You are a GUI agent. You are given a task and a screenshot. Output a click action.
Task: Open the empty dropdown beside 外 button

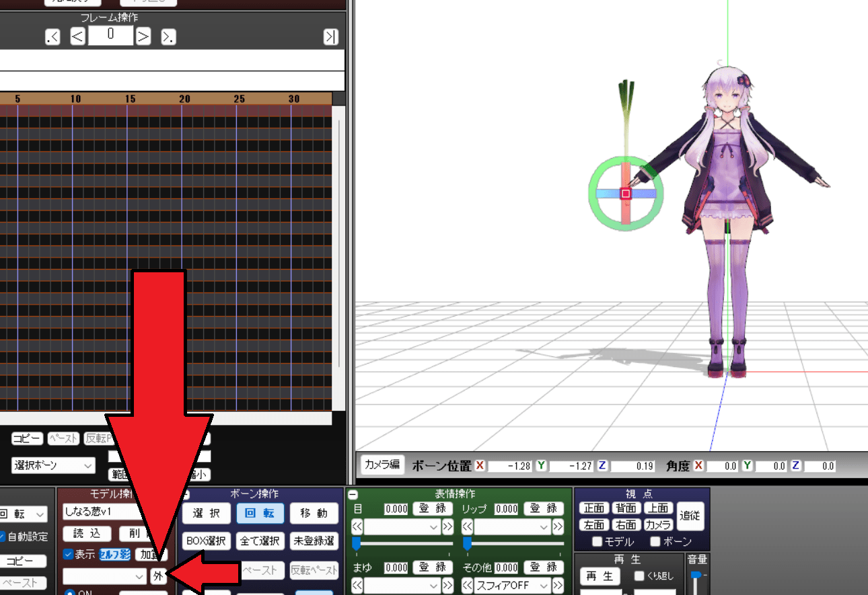tap(104, 576)
